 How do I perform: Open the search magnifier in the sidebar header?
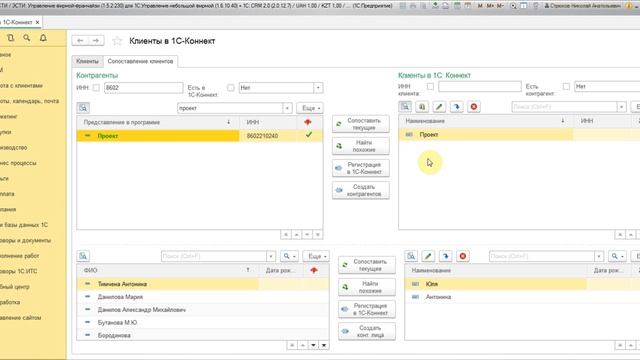click(27, 38)
